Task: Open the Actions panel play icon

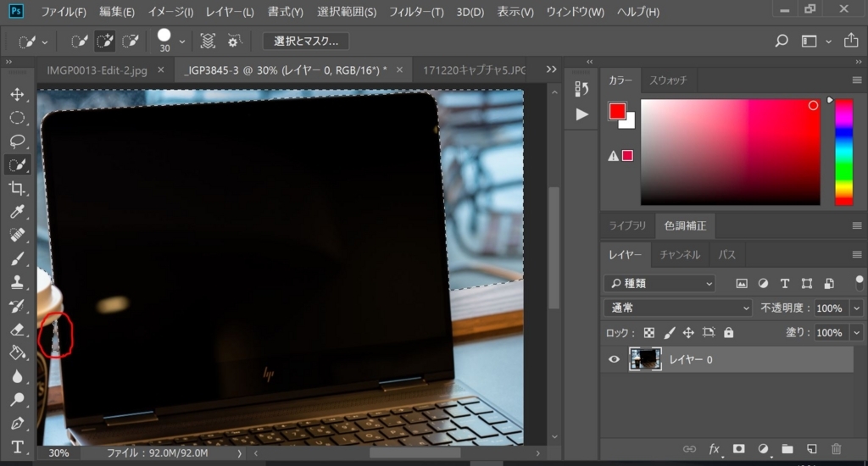Action: click(x=581, y=114)
